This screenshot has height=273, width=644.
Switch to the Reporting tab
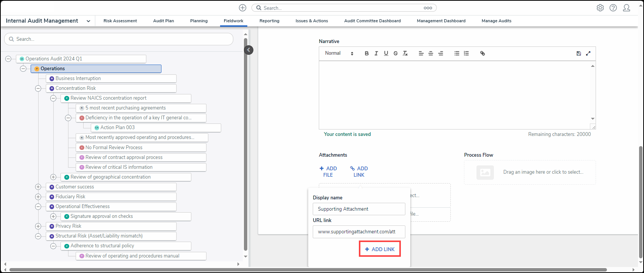point(269,21)
